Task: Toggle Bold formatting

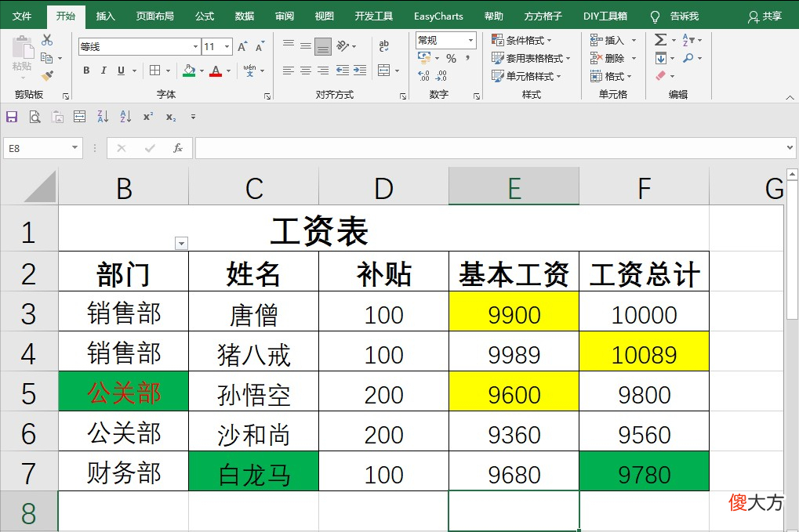Action: click(x=86, y=71)
